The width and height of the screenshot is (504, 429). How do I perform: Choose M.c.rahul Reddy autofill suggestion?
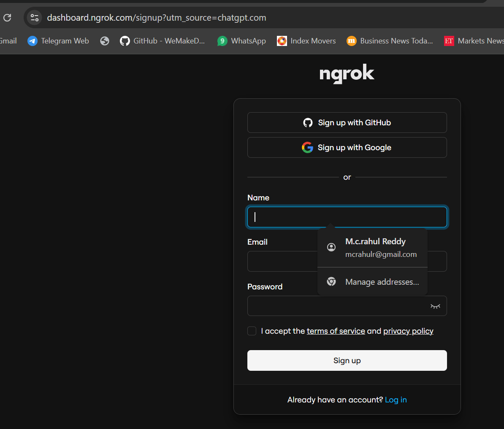coord(372,248)
